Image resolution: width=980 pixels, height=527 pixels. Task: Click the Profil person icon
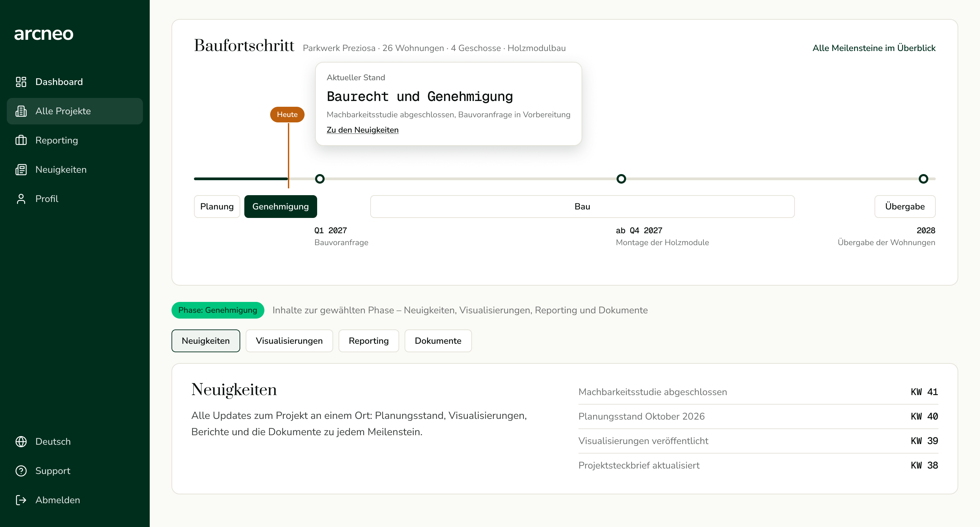[x=21, y=199]
